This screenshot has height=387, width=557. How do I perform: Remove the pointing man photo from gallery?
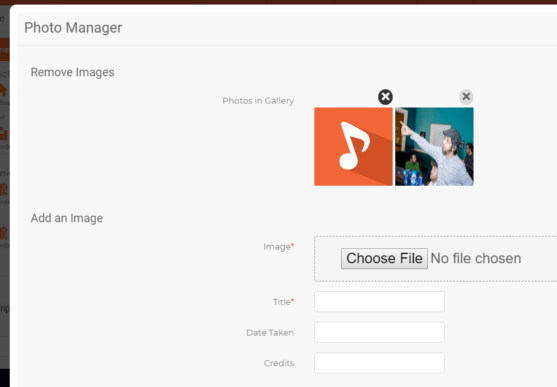[466, 97]
